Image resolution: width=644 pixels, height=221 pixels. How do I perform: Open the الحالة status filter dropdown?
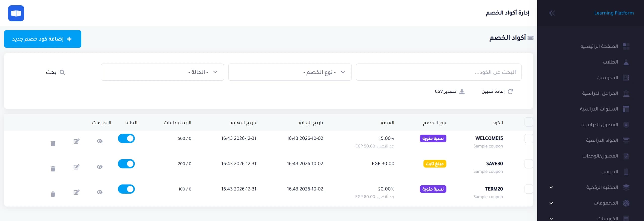[162, 72]
